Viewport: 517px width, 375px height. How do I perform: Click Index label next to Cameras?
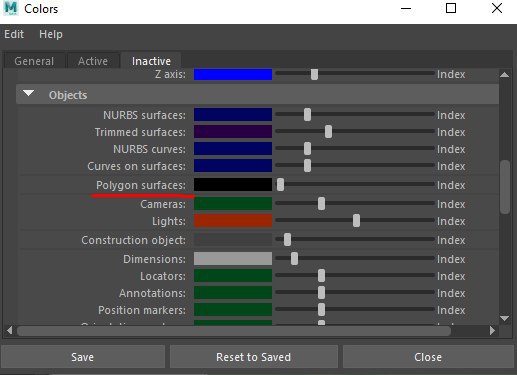click(451, 204)
